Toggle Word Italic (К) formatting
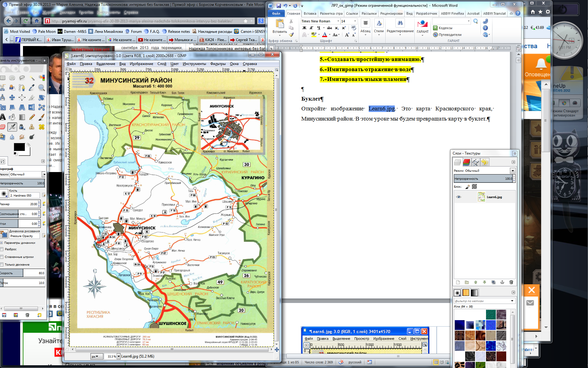 (x=311, y=28)
